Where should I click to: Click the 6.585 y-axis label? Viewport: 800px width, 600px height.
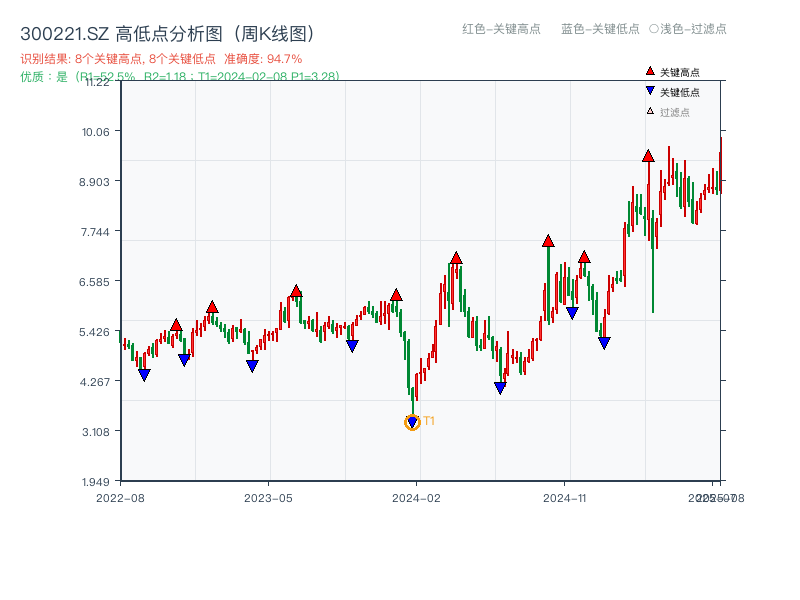click(x=94, y=282)
